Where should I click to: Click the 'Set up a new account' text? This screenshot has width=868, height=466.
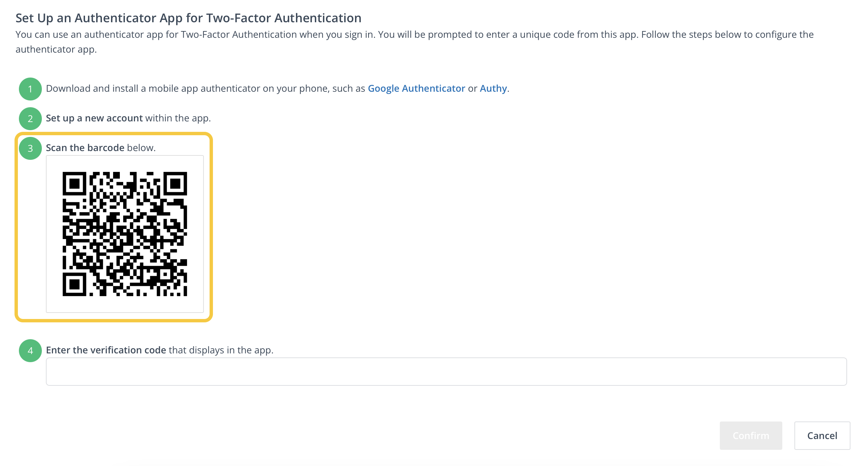click(94, 118)
